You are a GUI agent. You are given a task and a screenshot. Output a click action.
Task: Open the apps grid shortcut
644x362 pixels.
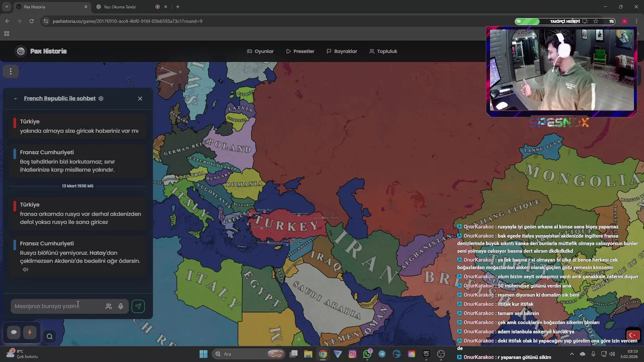point(7,34)
